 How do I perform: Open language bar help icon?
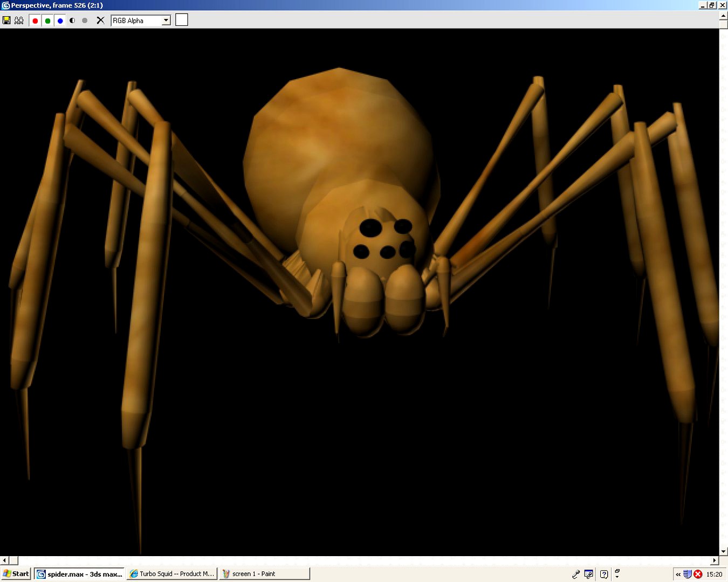(604, 574)
